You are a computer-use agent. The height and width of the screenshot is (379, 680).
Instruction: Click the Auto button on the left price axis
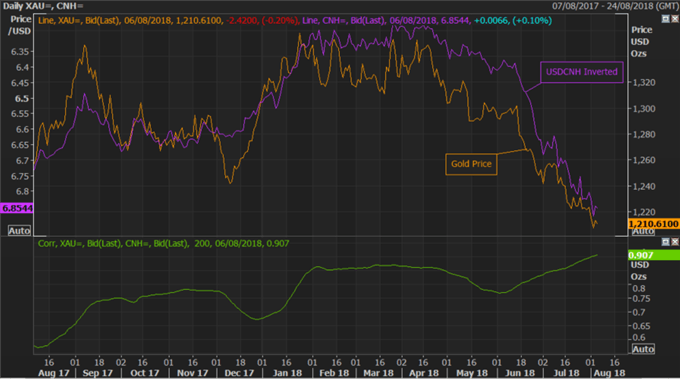20,230
